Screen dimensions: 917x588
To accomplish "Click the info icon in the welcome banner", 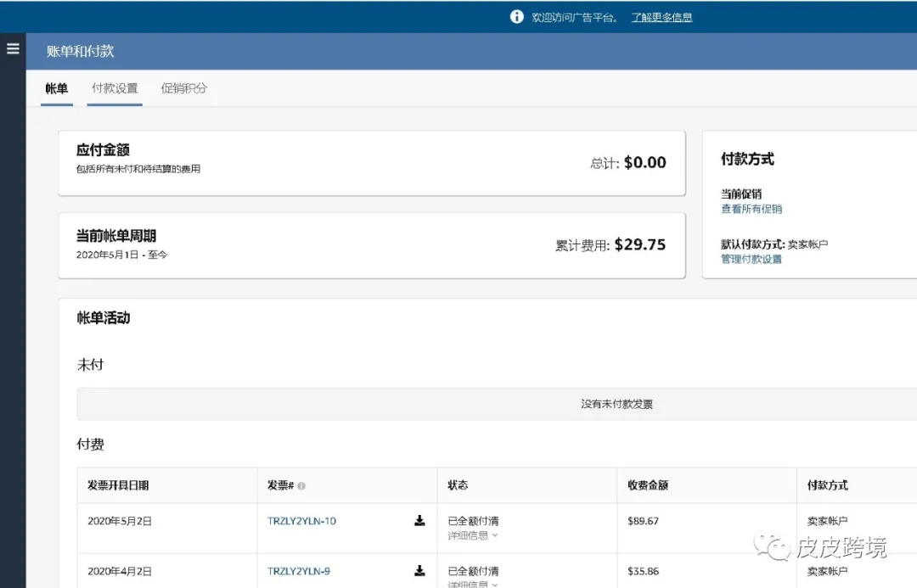I will pos(516,17).
